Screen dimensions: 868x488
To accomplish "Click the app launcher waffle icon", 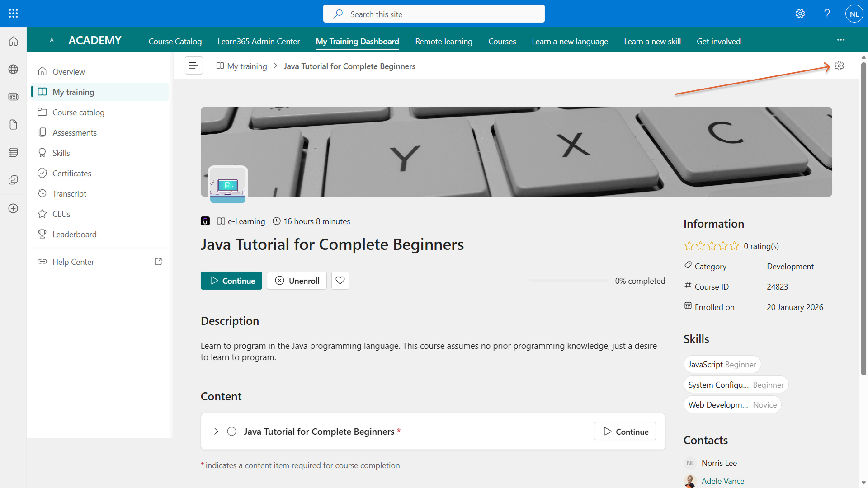I will click(13, 14).
